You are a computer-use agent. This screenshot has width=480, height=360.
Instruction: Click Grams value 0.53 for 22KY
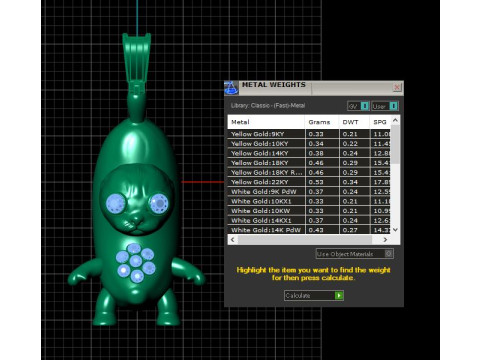(316, 182)
